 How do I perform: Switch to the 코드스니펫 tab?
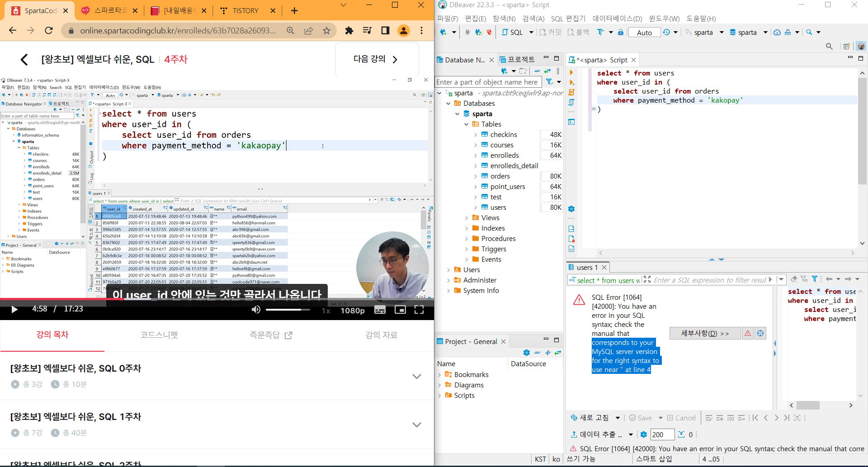[159, 335]
